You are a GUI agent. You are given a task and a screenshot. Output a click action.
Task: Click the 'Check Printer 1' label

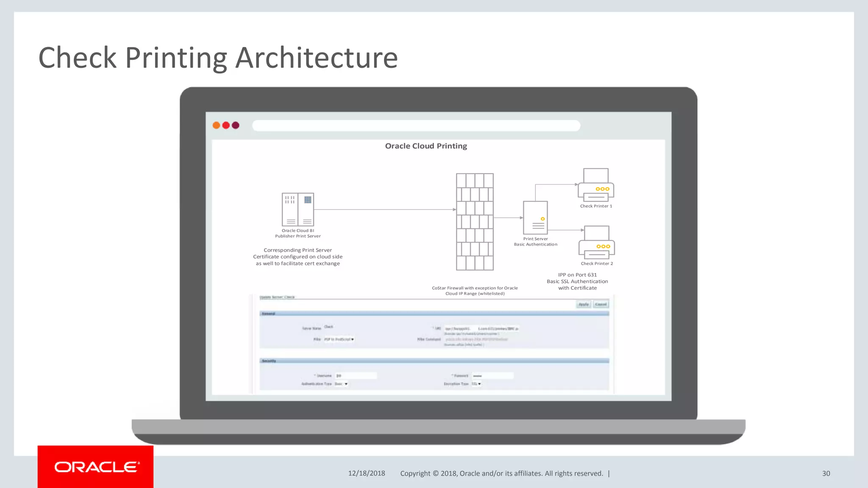596,206
